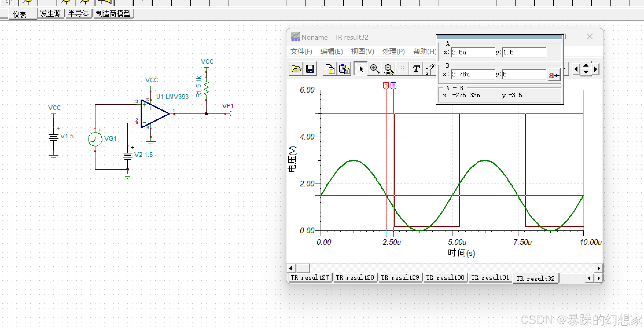The height and width of the screenshot is (330, 644).
Task: Click the cursor A x-value input field
Action: click(x=472, y=52)
